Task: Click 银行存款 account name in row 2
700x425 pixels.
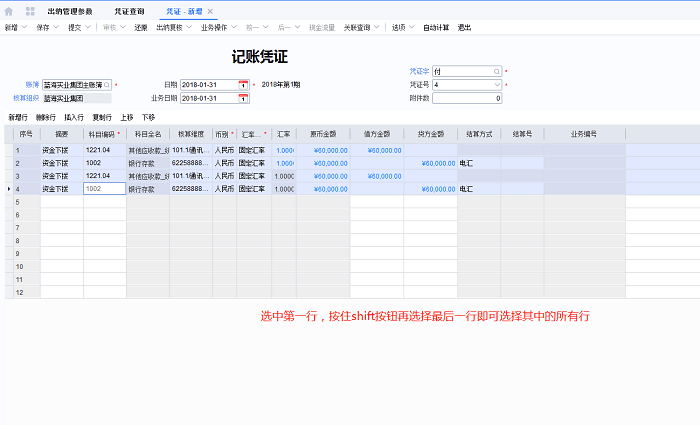Action: (142, 163)
